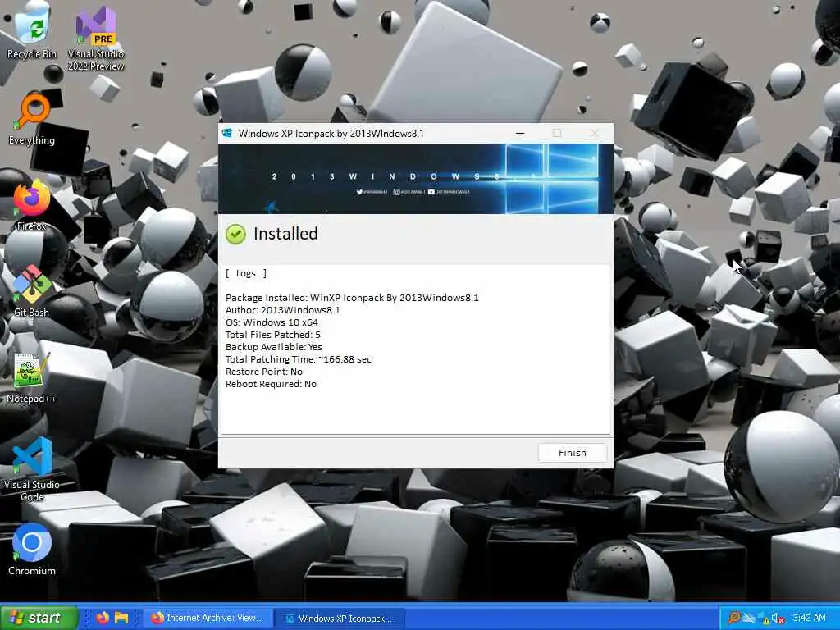The height and width of the screenshot is (630, 840).
Task: Select the Chromium desktop icon
Action: [x=32, y=549]
